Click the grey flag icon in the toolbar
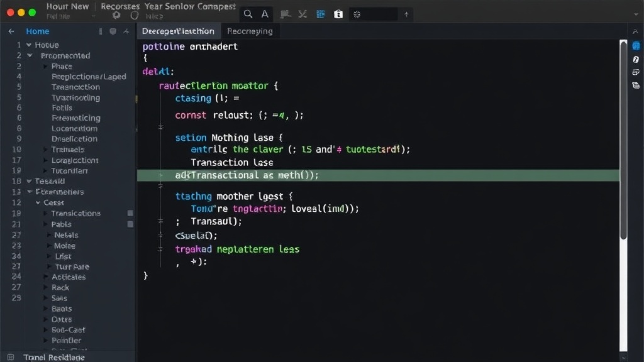The height and width of the screenshot is (362, 644). tap(285, 14)
